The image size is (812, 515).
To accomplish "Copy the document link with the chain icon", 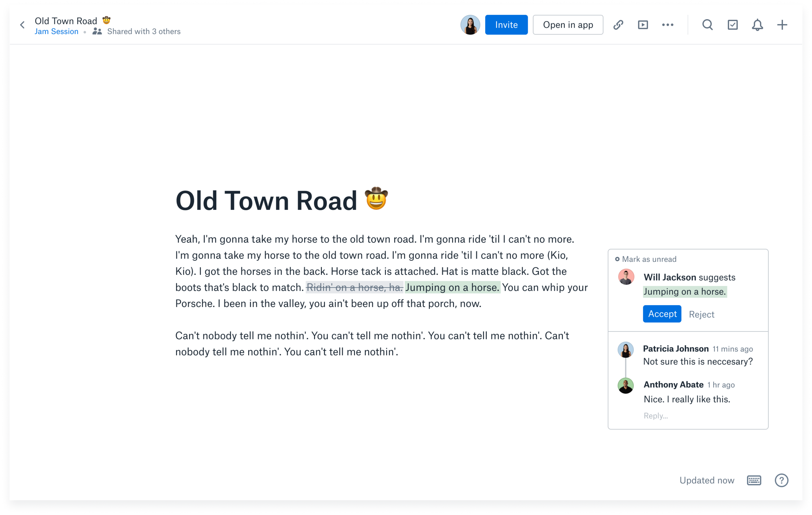I will 618,25.
